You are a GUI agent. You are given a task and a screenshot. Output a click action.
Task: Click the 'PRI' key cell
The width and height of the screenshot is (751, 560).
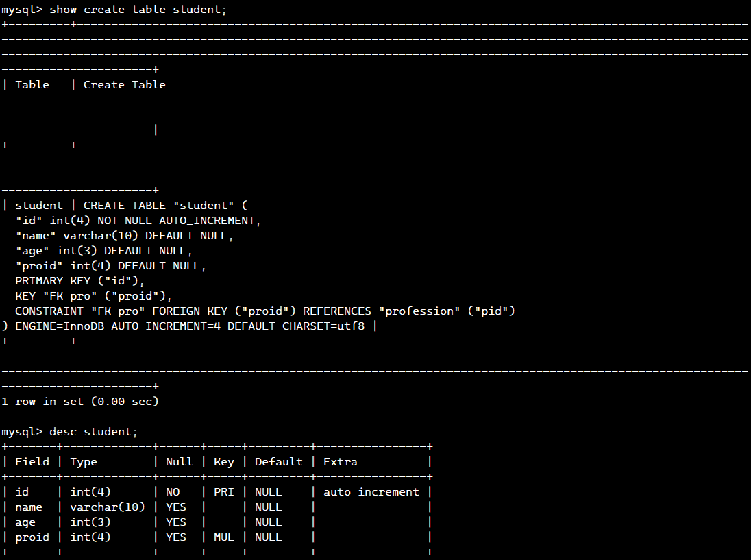(223, 492)
